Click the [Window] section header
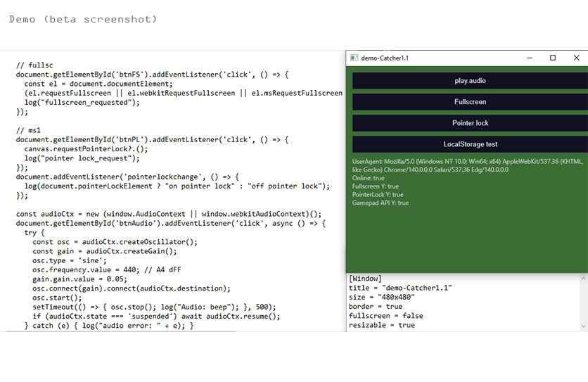 click(x=365, y=279)
